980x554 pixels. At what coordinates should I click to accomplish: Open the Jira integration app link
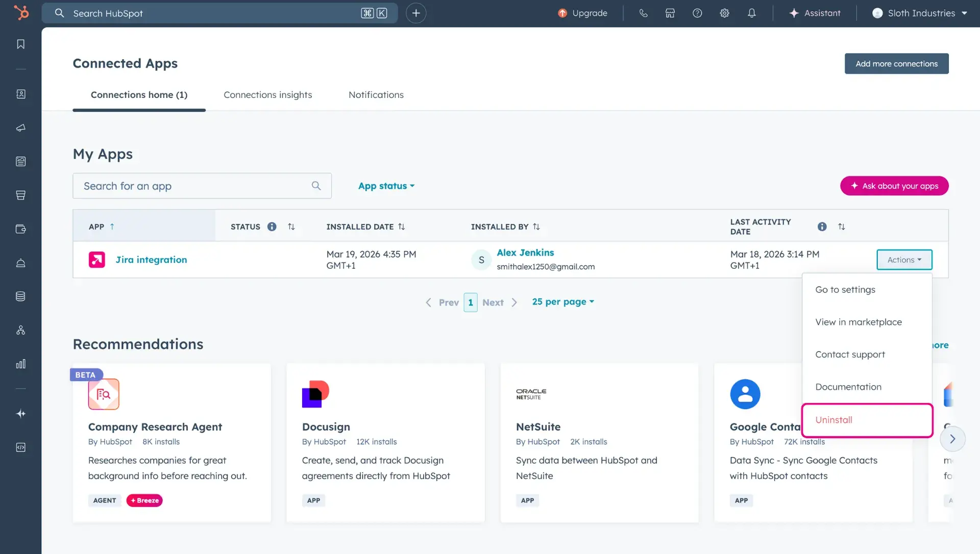(151, 259)
